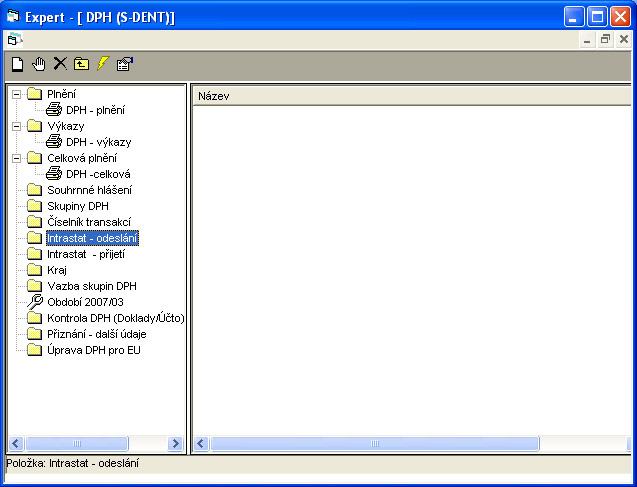Viewport: 637px width, 487px height.
Task: Restore the inner MDI child window
Action: (606, 39)
